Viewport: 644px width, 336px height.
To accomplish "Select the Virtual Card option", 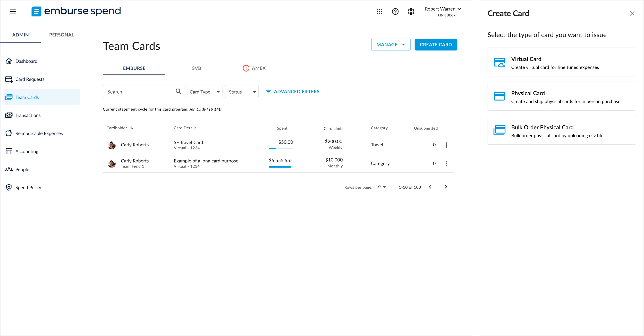I will 561,62.
